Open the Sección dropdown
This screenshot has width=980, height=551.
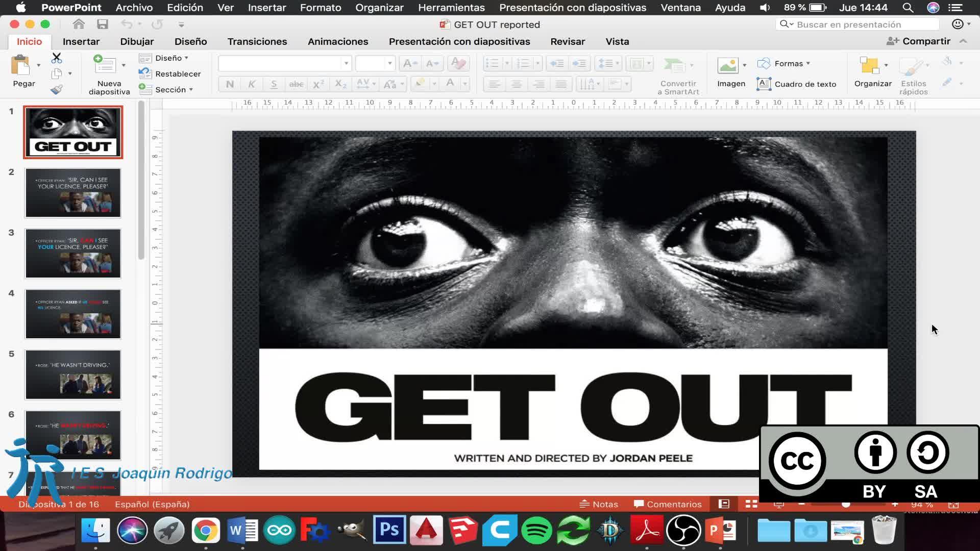click(x=171, y=90)
